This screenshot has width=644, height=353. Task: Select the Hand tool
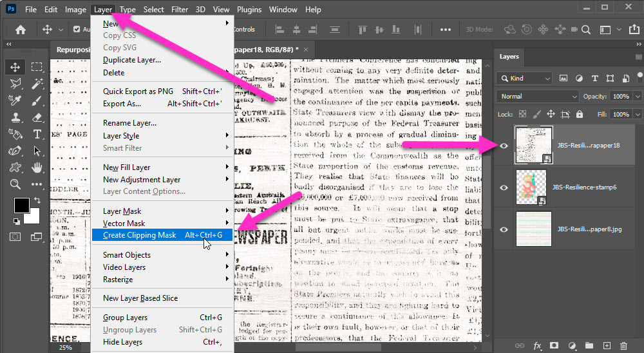37,167
